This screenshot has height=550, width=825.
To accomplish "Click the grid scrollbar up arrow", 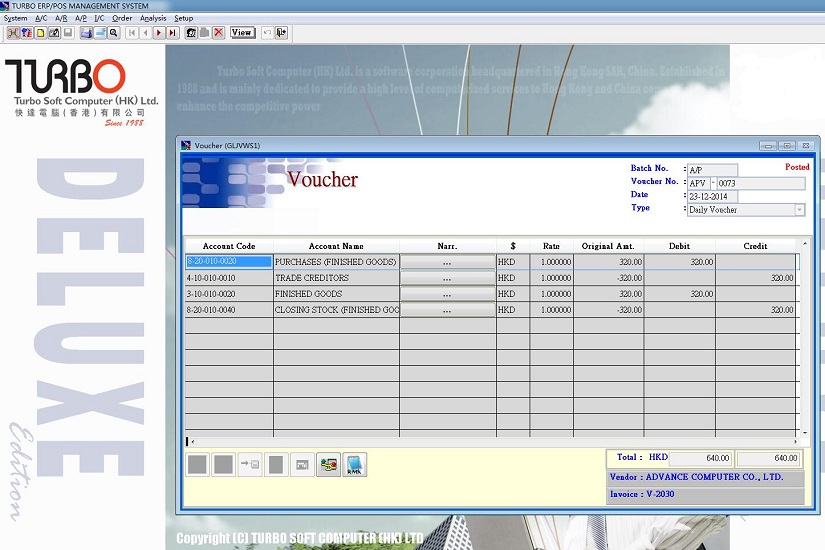I will click(x=804, y=244).
